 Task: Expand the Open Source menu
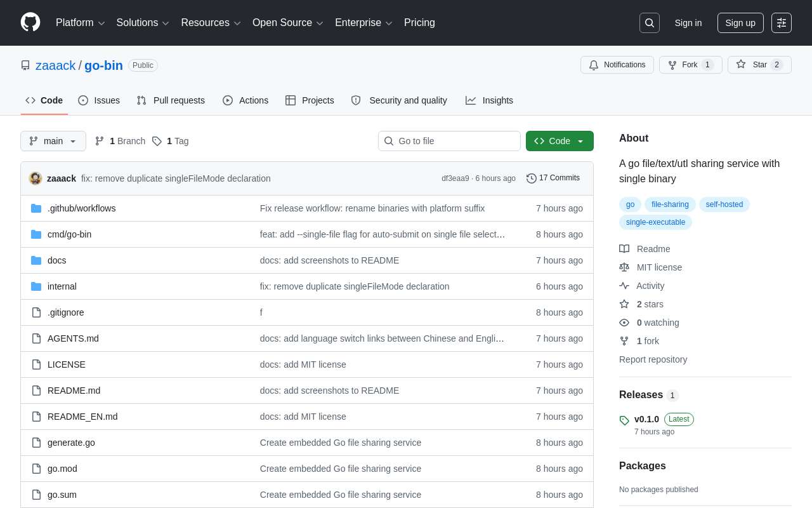tap(288, 23)
